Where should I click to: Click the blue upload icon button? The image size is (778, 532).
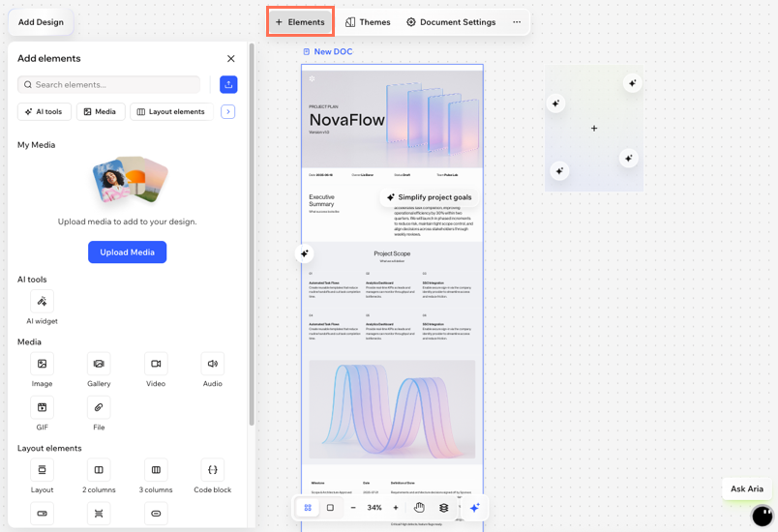point(228,85)
